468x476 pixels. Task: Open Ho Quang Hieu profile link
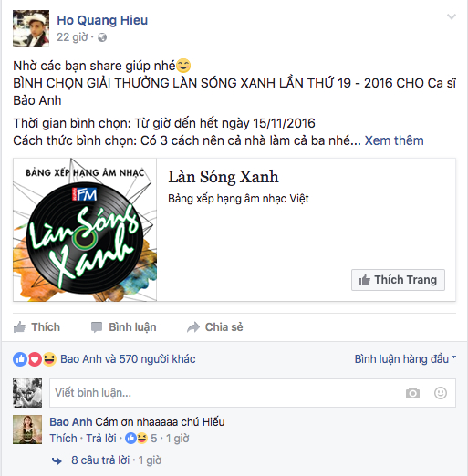[x=102, y=20]
